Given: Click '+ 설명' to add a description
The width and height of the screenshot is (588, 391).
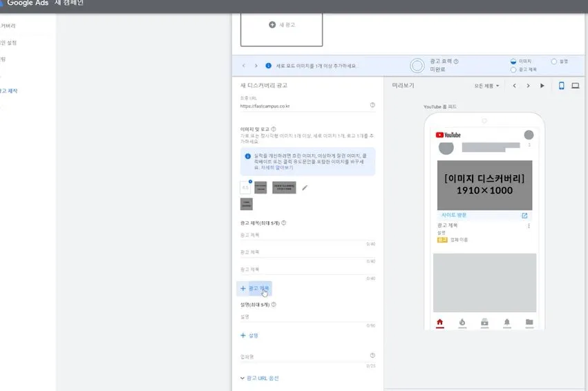Looking at the screenshot, I should (249, 336).
